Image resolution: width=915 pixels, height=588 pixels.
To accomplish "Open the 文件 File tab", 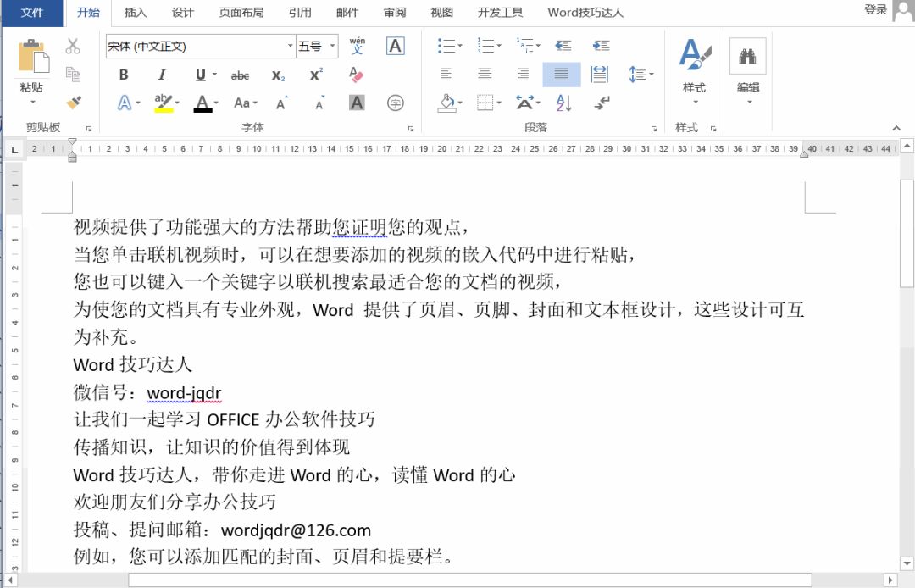I will pyautogui.click(x=32, y=12).
